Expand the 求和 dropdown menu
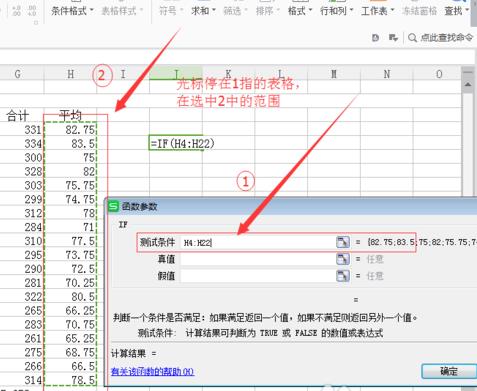This screenshot has width=477, height=391. [x=203, y=11]
